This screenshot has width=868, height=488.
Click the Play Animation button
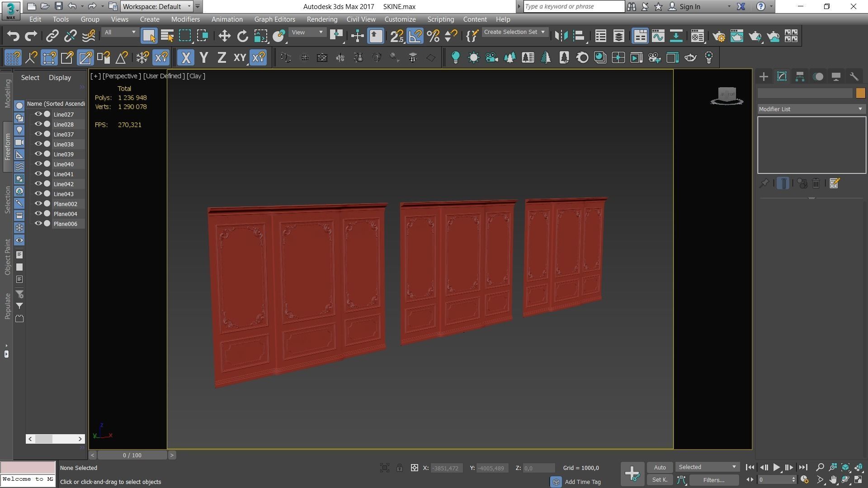(x=776, y=468)
